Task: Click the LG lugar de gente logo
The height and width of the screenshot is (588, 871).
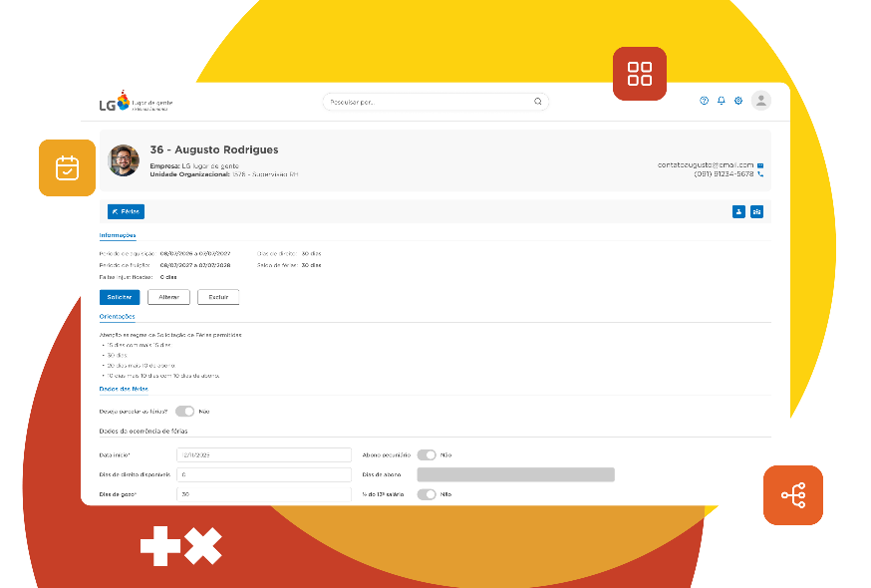Action: click(x=129, y=102)
